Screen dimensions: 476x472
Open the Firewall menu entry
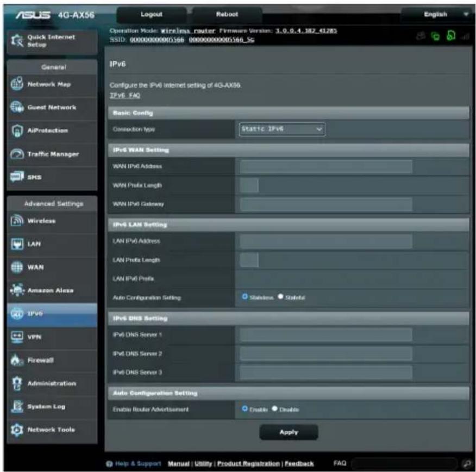52,360
